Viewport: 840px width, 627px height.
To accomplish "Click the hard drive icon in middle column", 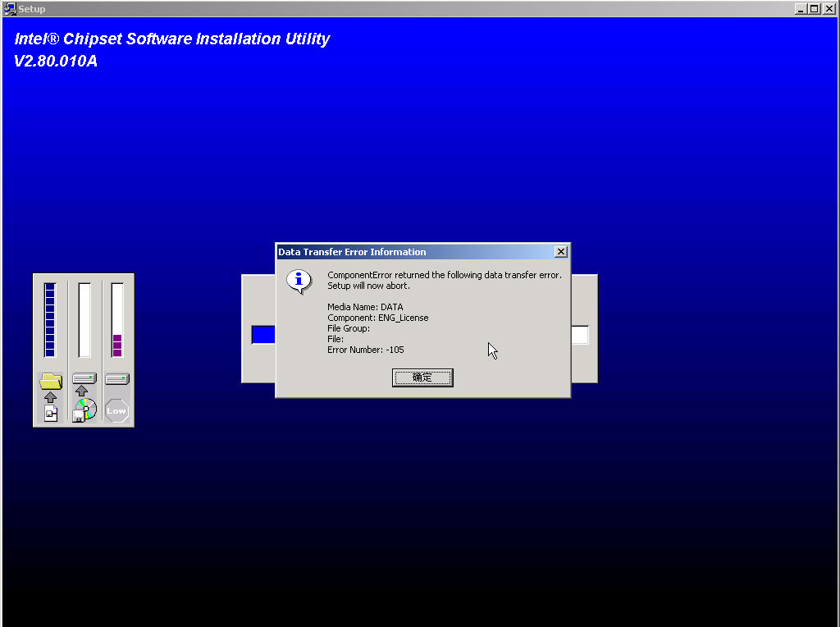I will click(84, 379).
